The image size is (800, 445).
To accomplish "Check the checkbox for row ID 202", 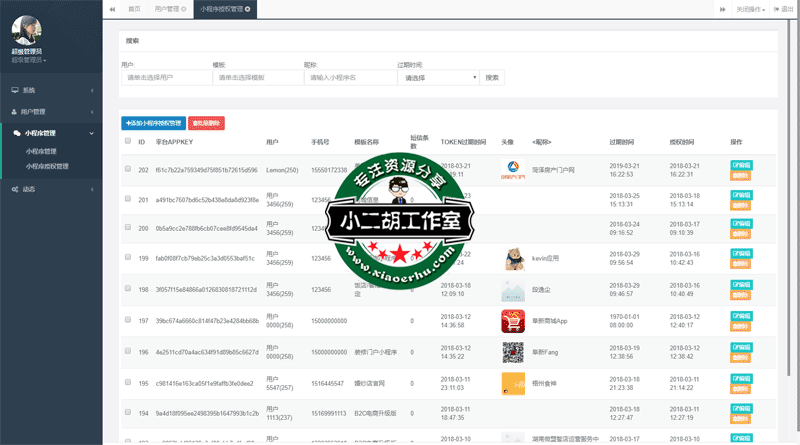I will [128, 169].
